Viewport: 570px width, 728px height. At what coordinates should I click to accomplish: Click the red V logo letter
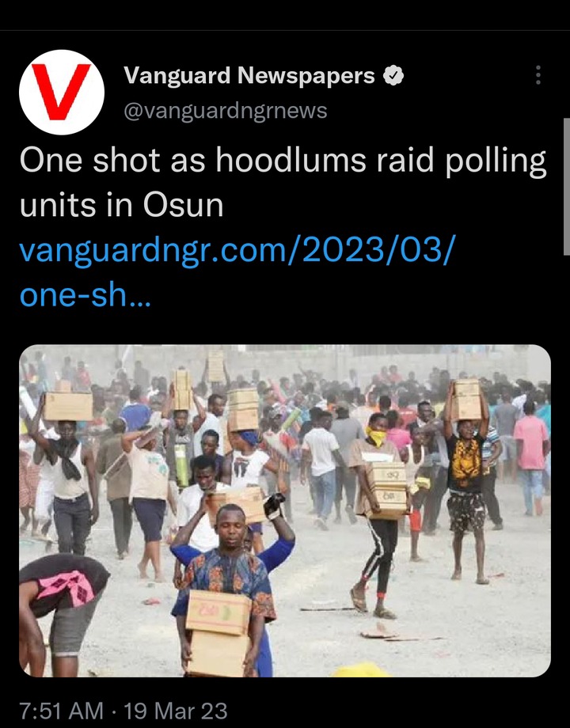tap(61, 92)
